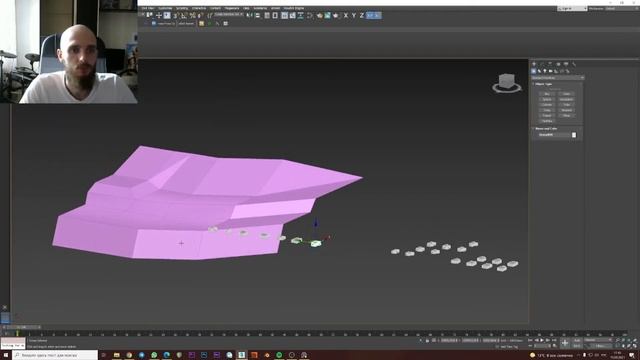Select the Shapes category icon
This screenshot has width=640, height=360.
pos(539,71)
